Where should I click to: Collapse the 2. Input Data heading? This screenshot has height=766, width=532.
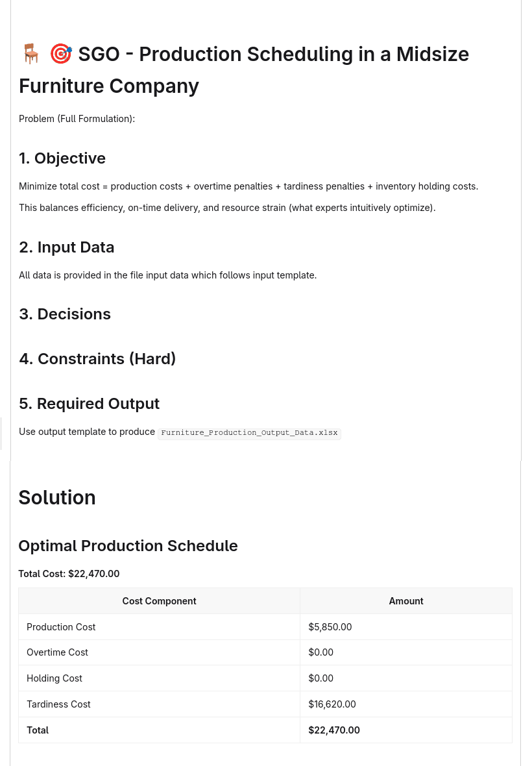point(66,247)
